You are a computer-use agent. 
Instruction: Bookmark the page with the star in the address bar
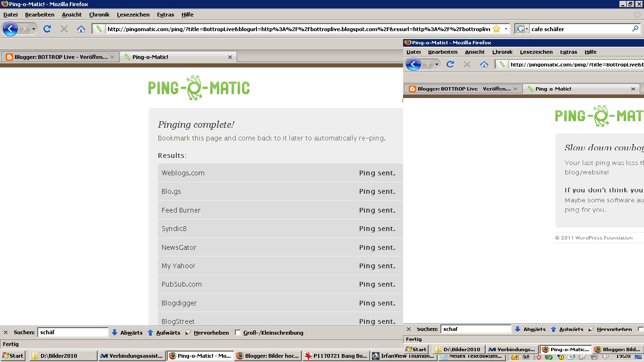pos(496,29)
